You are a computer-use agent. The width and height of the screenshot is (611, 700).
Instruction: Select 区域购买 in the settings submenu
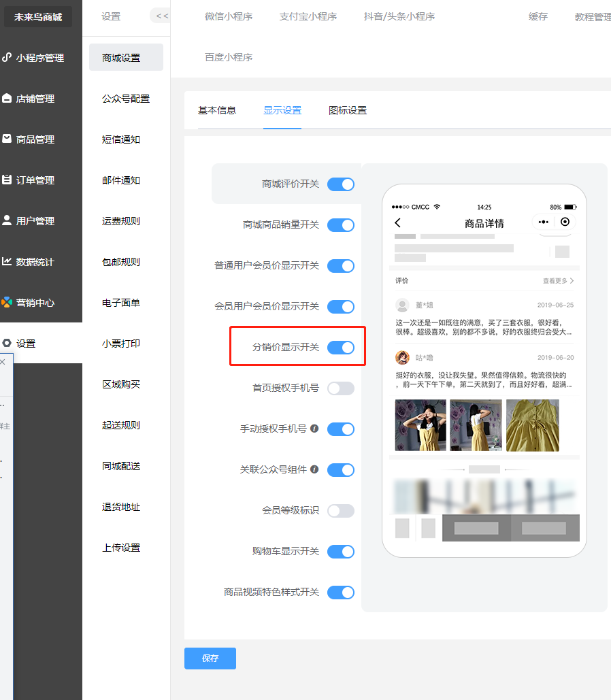coord(121,384)
